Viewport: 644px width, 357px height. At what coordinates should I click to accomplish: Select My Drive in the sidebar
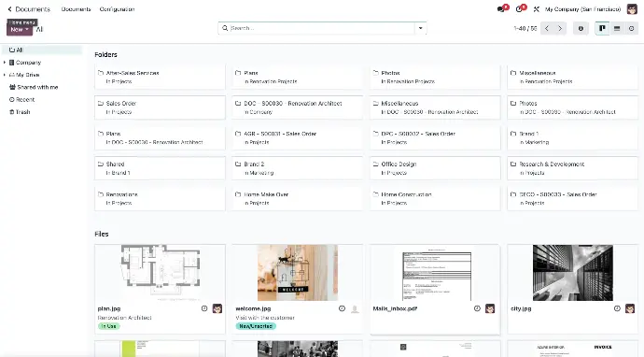[x=27, y=75]
